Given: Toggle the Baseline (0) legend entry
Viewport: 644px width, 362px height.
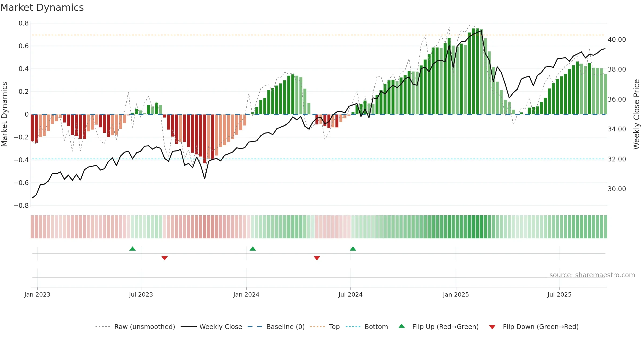Looking at the screenshot, I should click(276, 327).
